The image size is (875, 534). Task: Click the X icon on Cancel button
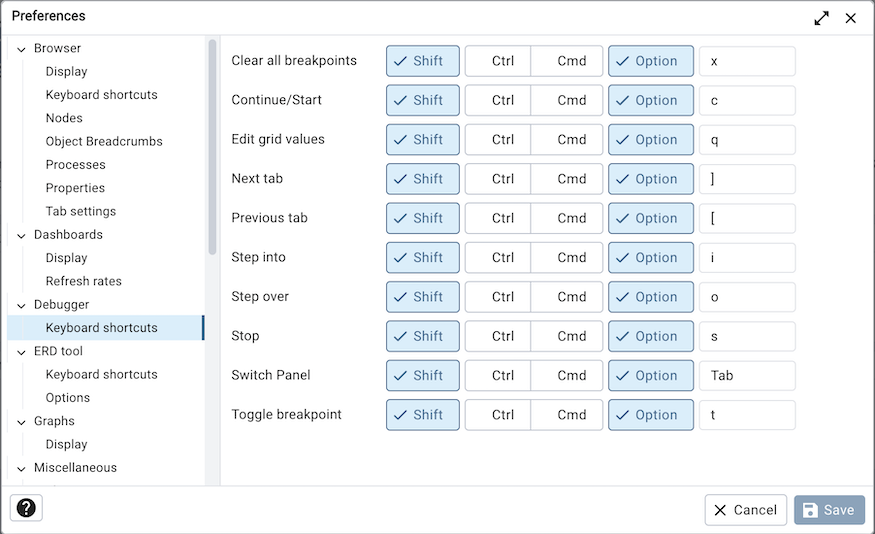720,510
